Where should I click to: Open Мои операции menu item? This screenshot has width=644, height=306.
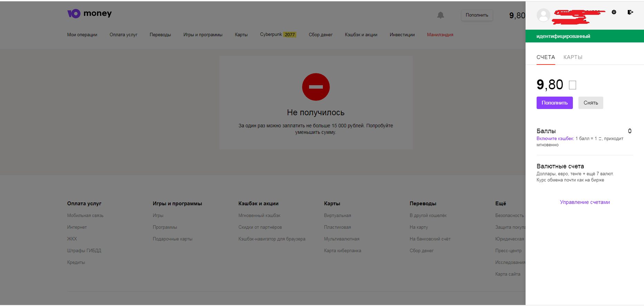[x=82, y=35]
